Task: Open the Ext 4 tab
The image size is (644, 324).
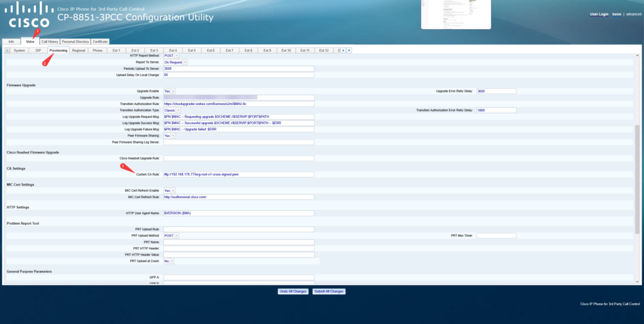Action: (173, 50)
